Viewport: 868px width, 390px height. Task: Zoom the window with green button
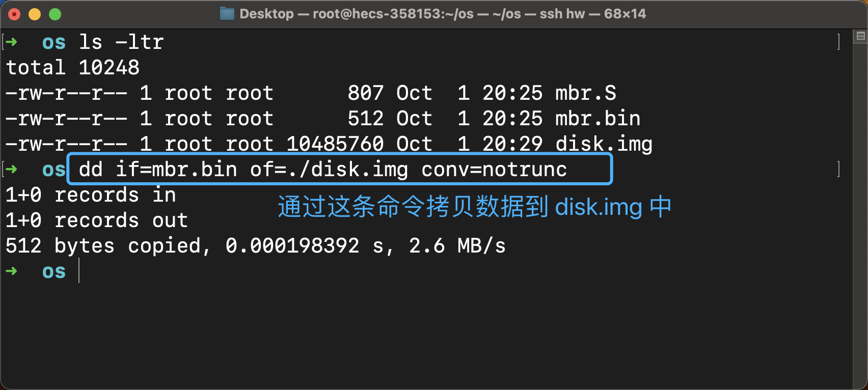pos(55,14)
